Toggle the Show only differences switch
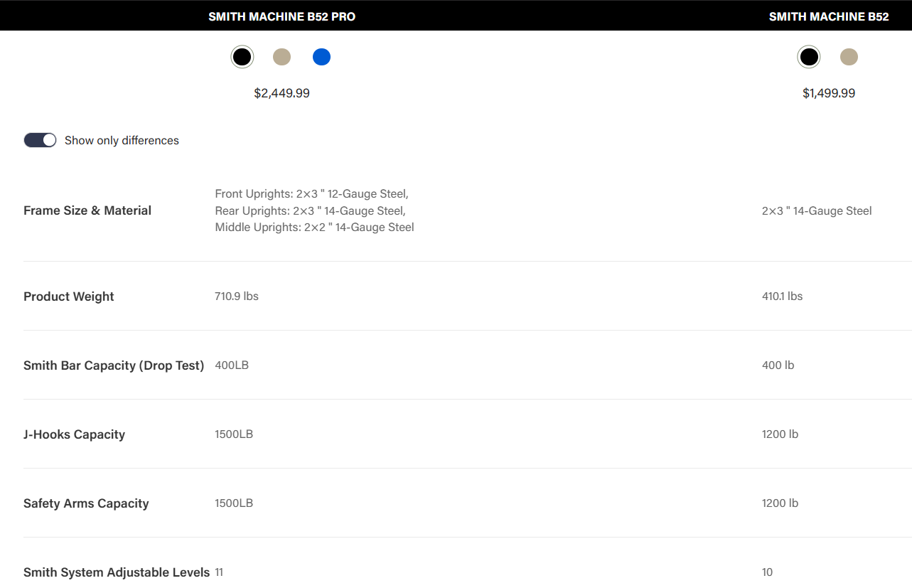 40,140
